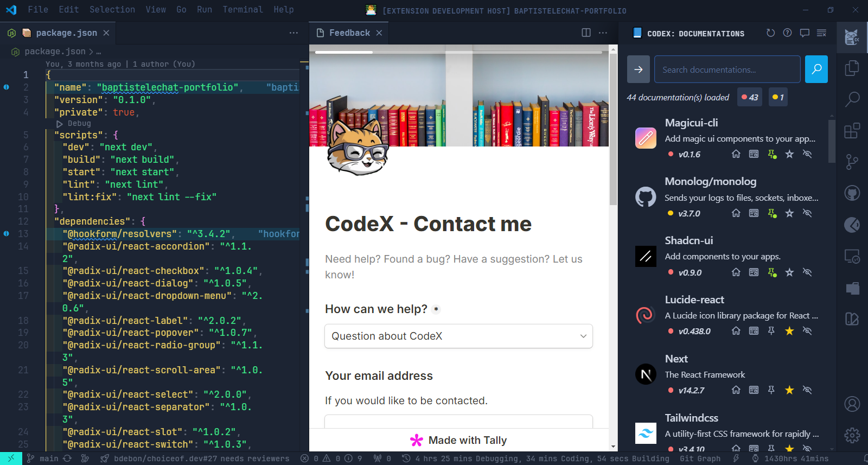This screenshot has width=868, height=465.
Task: Click the clear list icon in CodeX header
Action: [x=821, y=33]
